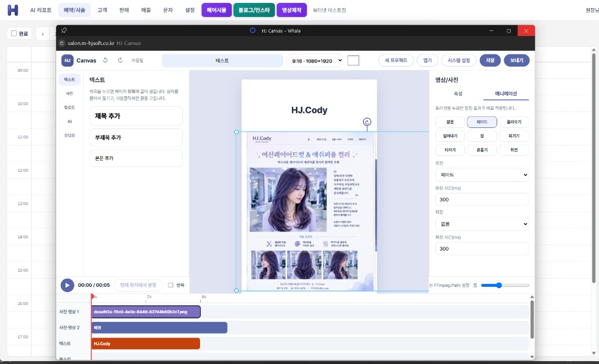
Task: Open the 등장 effect dropdown showing 페이드
Action: [482, 175]
